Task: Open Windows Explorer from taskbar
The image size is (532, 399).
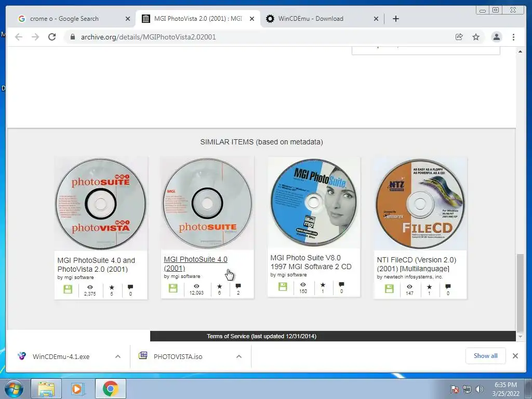Action: click(46, 389)
